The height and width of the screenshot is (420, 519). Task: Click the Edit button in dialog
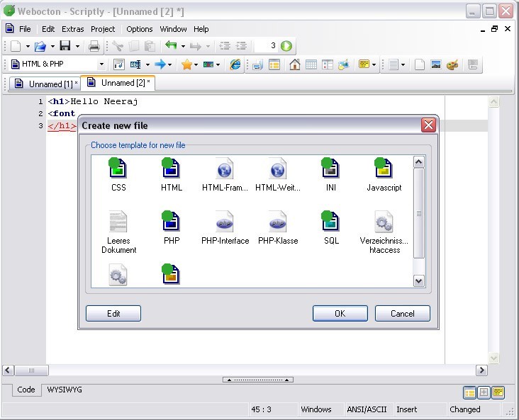(x=113, y=313)
